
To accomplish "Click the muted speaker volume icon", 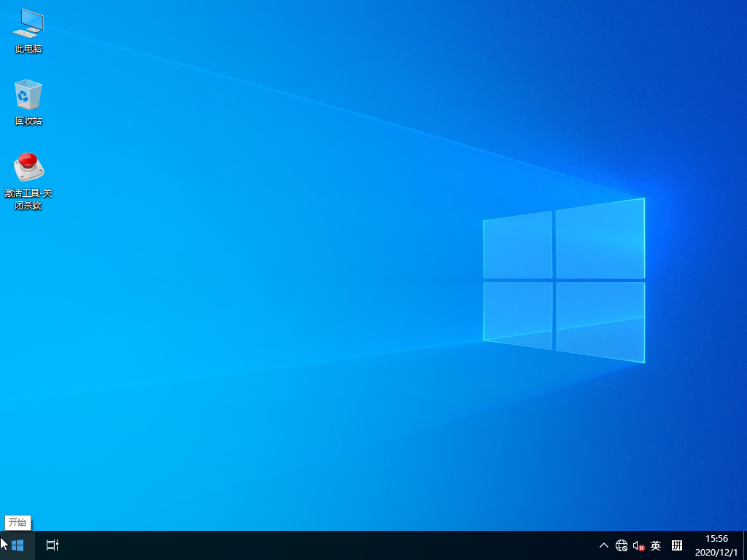I will click(638, 545).
